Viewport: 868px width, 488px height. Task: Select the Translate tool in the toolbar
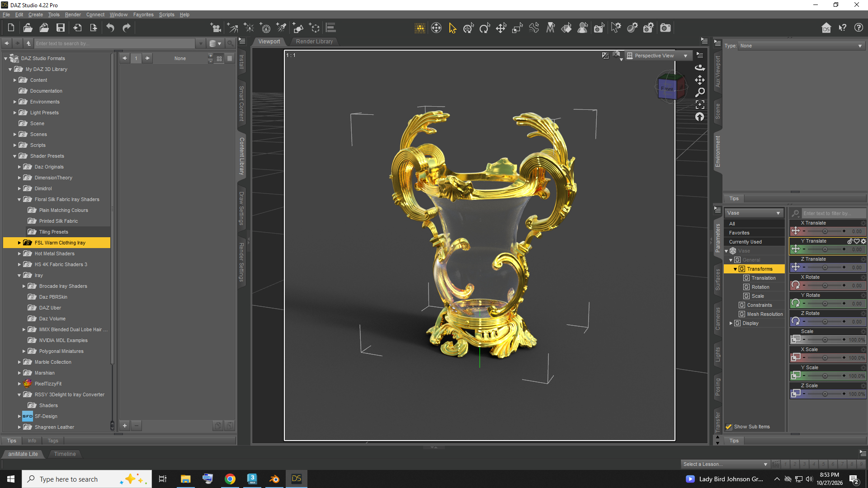[501, 28]
